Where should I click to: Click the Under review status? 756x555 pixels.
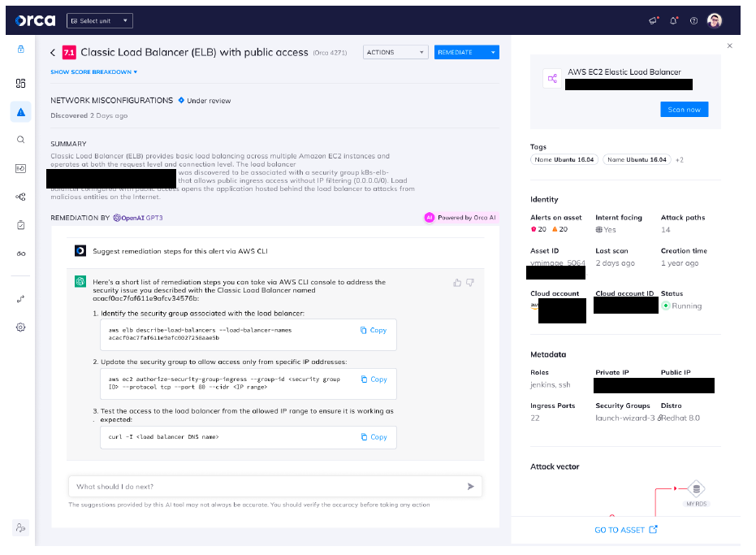pyautogui.click(x=205, y=101)
